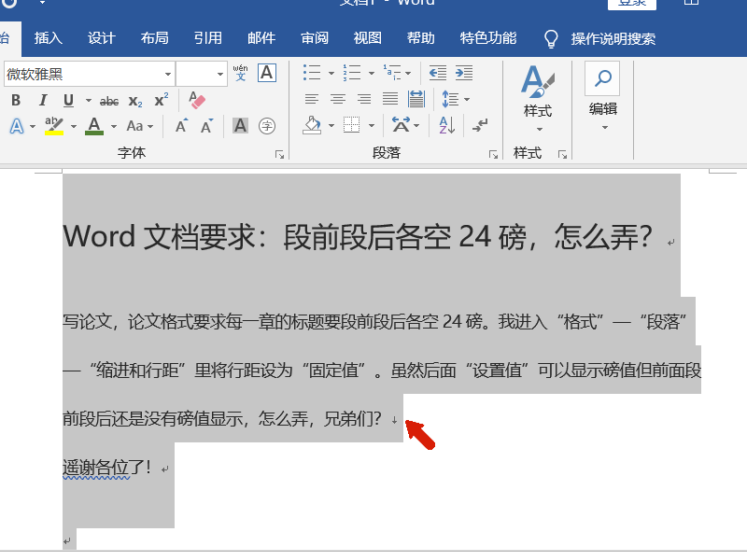This screenshot has width=747, height=560.
Task: Expand shading color dropdown arrow
Action: [x=331, y=126]
